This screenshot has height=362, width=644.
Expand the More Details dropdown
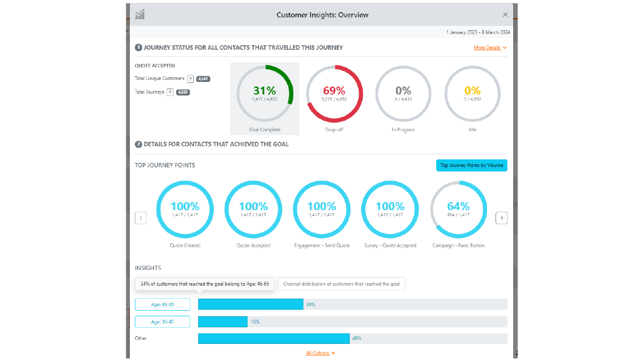click(x=490, y=48)
